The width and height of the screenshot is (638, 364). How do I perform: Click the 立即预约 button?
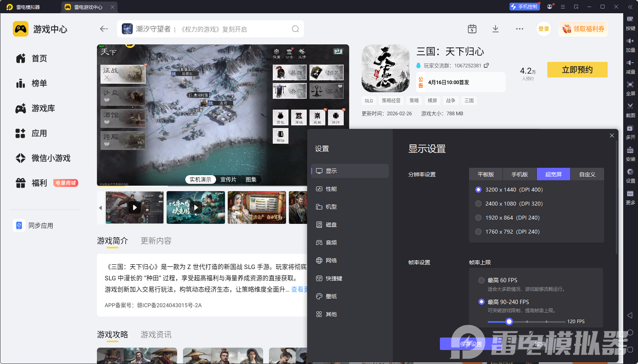tap(577, 70)
